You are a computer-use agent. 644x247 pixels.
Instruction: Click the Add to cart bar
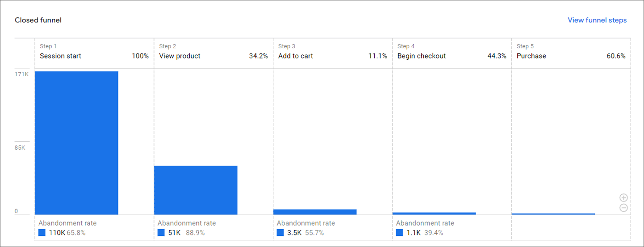[315, 212]
